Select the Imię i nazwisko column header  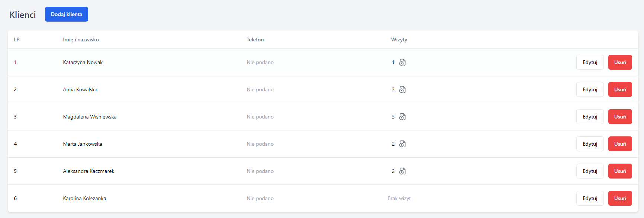(81, 40)
